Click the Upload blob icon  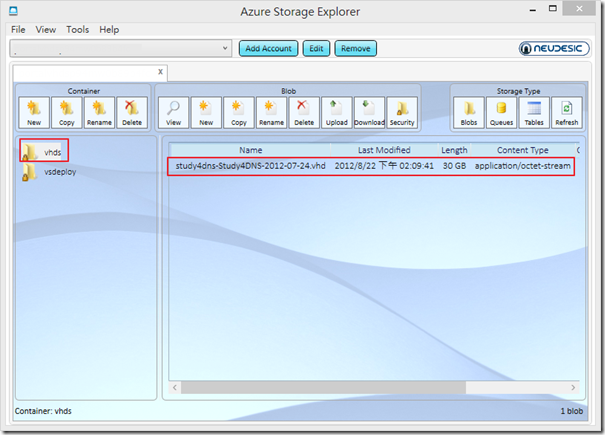336,112
